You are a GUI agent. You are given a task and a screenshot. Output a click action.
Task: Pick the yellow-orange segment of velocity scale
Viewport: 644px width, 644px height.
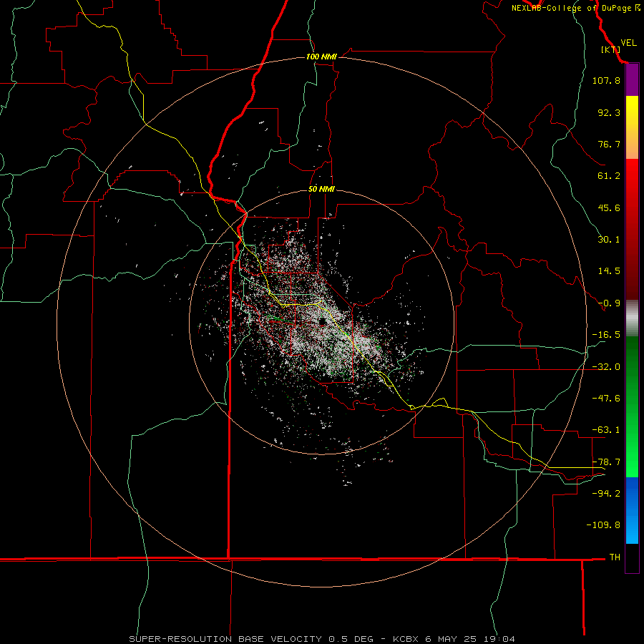pyautogui.click(x=632, y=127)
